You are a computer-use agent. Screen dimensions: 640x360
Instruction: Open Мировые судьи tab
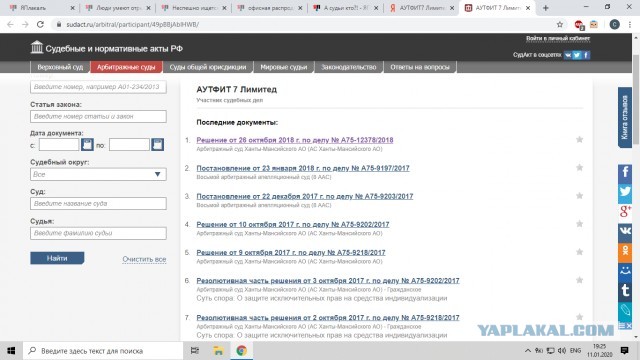pos(284,67)
